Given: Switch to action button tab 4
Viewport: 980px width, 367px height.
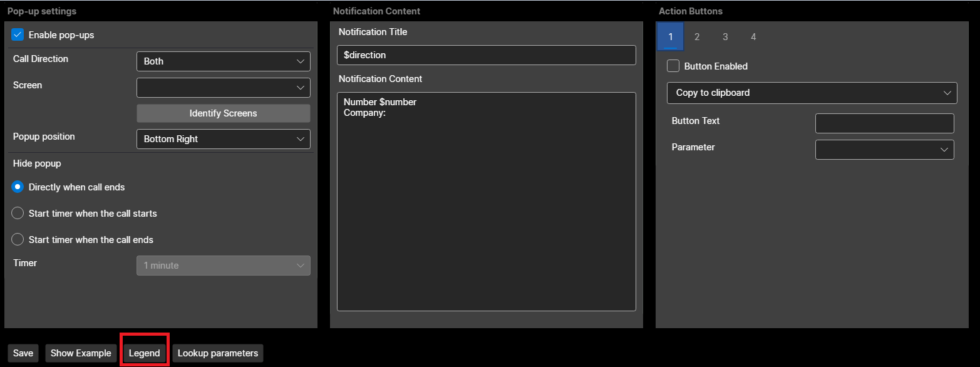Looking at the screenshot, I should pyautogui.click(x=753, y=37).
